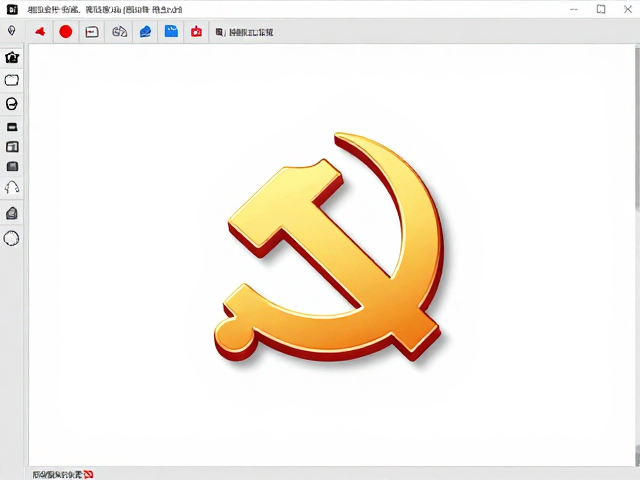The image size is (640, 480).
Task: Click the red camera-like toolbar icon
Action: point(196,31)
